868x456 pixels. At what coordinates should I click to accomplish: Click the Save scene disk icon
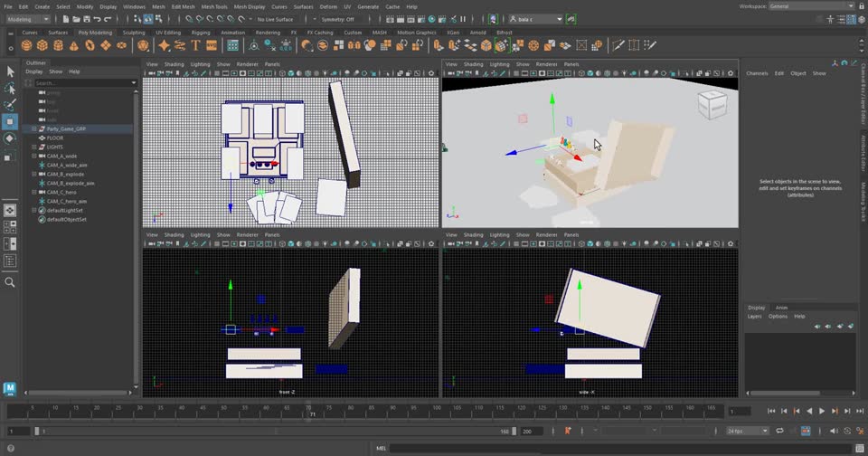coord(87,19)
